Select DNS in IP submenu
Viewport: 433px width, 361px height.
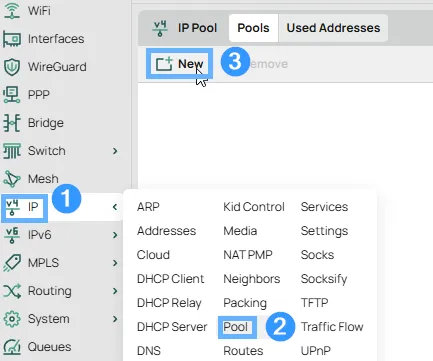149,351
